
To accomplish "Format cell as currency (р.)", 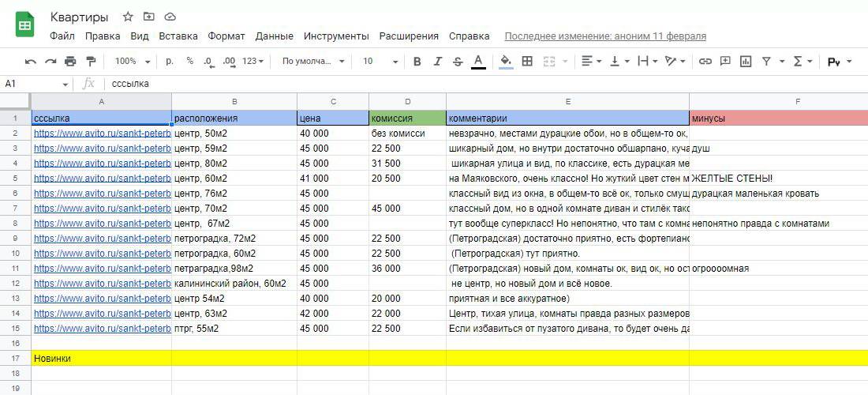I will [170, 61].
